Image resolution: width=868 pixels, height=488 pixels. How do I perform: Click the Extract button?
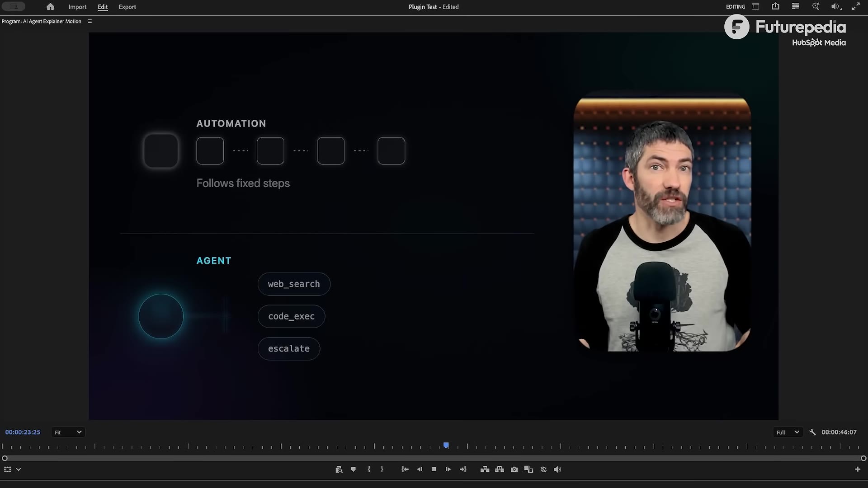(x=500, y=469)
